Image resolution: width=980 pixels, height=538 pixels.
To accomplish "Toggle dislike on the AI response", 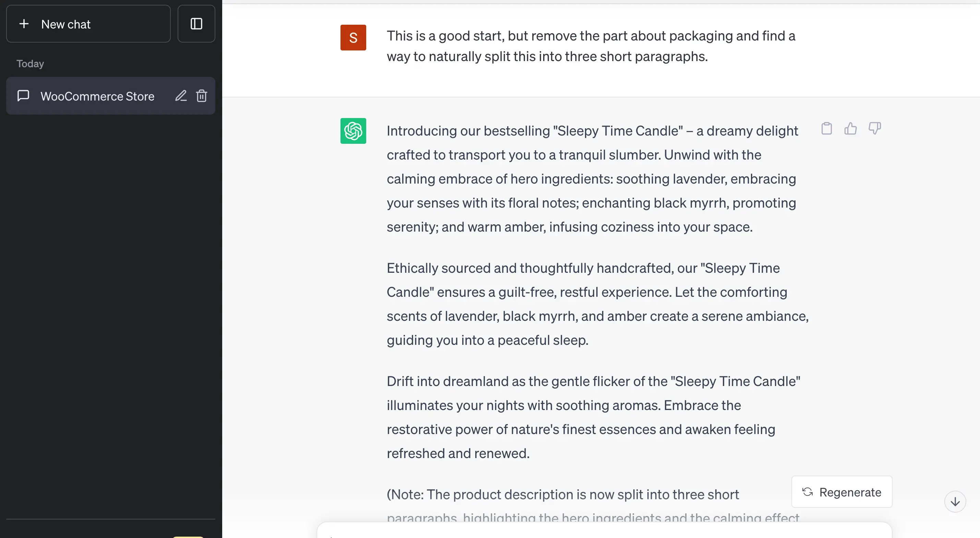I will 875,128.
